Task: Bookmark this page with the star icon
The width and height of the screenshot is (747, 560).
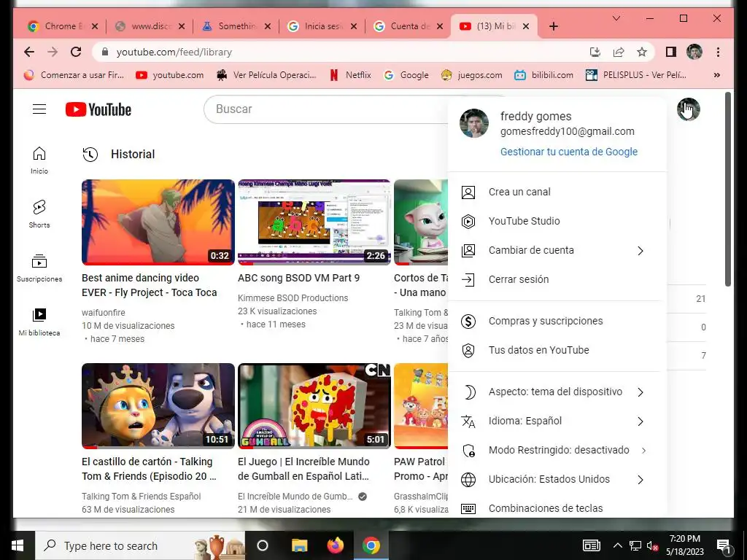Action: click(x=642, y=52)
